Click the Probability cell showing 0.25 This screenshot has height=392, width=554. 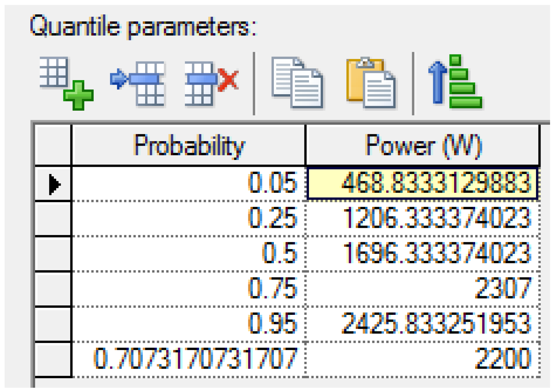(188, 218)
